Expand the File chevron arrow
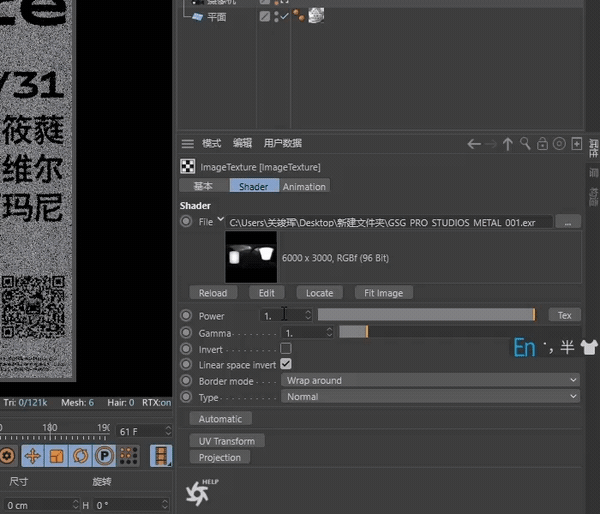Screen dimensions: 600x514 tap(220, 219)
